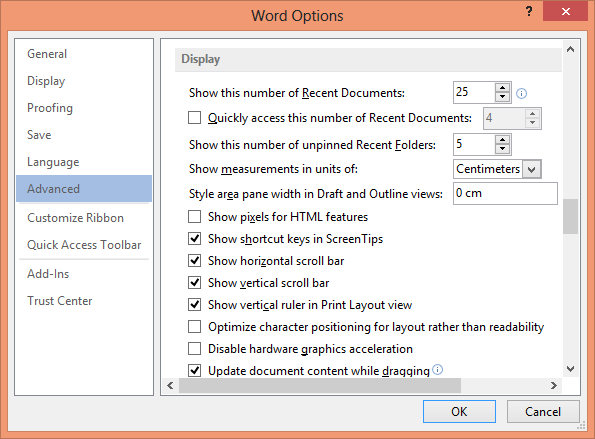595x439 pixels.
Task: Check Disable hardware graphics acceleration
Action: [195, 349]
